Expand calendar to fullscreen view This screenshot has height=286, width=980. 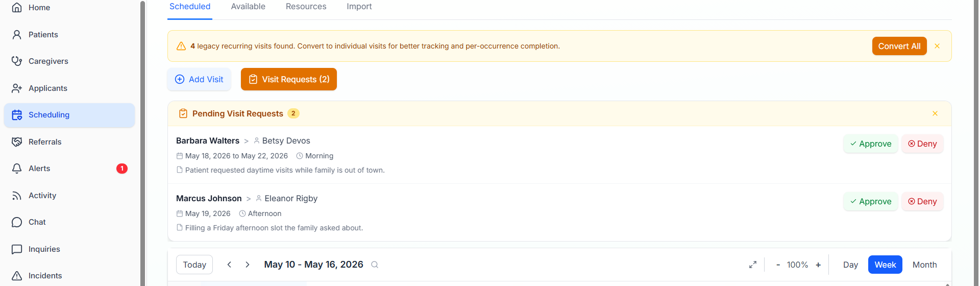tap(752, 265)
